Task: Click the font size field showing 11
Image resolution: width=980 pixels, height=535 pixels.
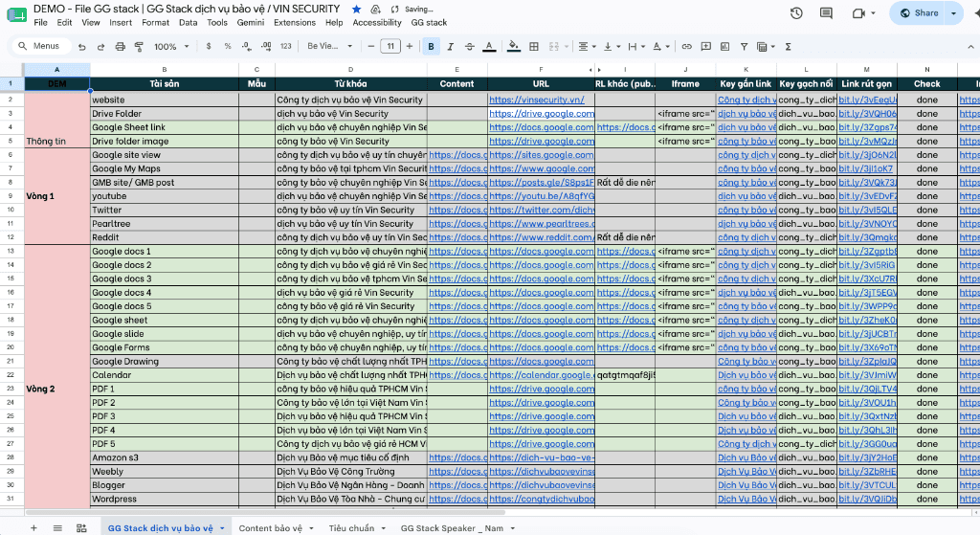Action: (390, 46)
